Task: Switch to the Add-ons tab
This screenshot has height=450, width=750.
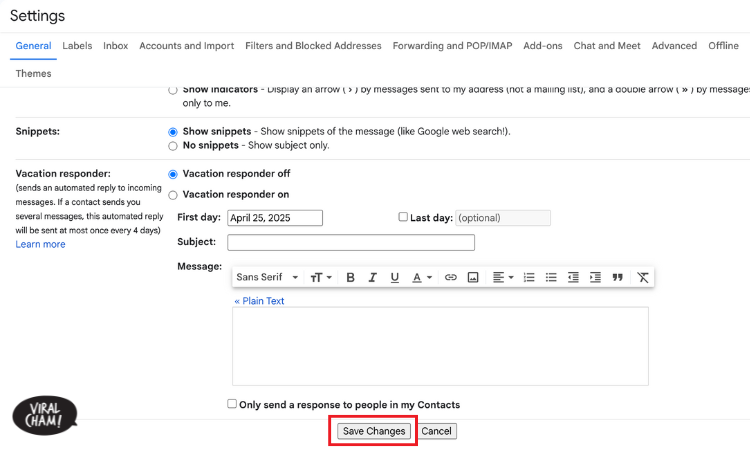Action: pos(543,46)
